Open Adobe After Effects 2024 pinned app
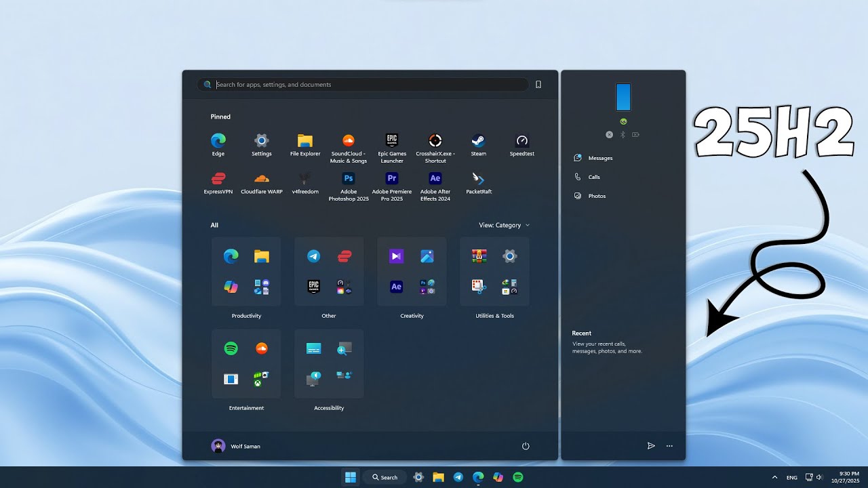 coord(435,186)
